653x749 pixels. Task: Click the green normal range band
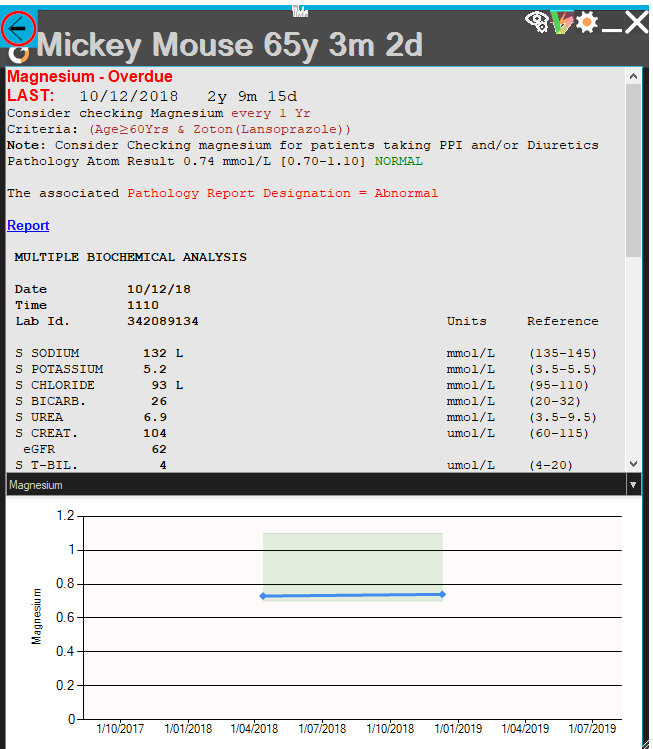[x=352, y=560]
